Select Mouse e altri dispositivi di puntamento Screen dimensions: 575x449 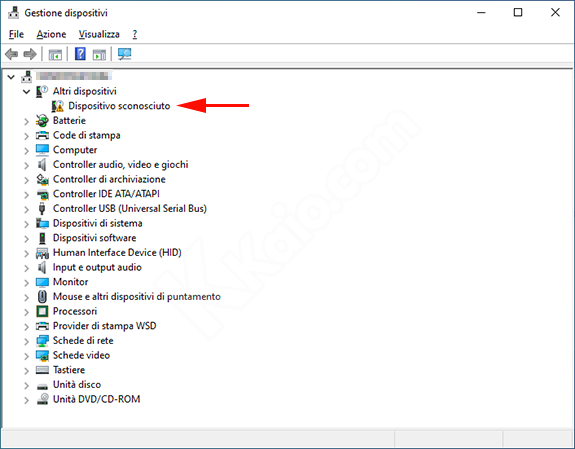click(137, 296)
